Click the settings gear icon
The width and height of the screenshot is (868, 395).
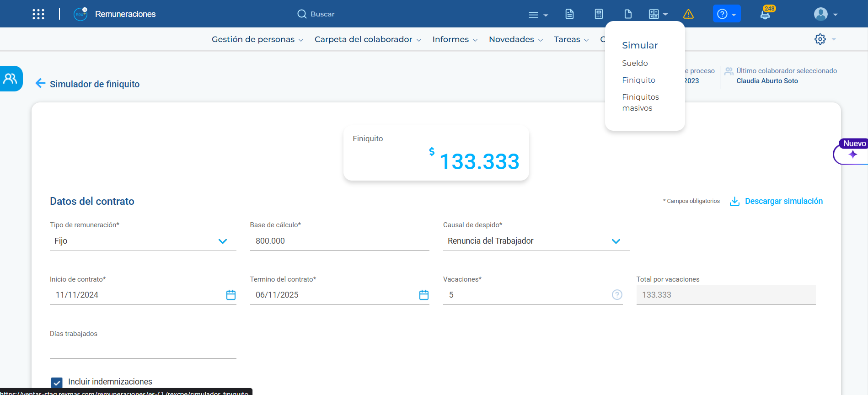point(820,39)
